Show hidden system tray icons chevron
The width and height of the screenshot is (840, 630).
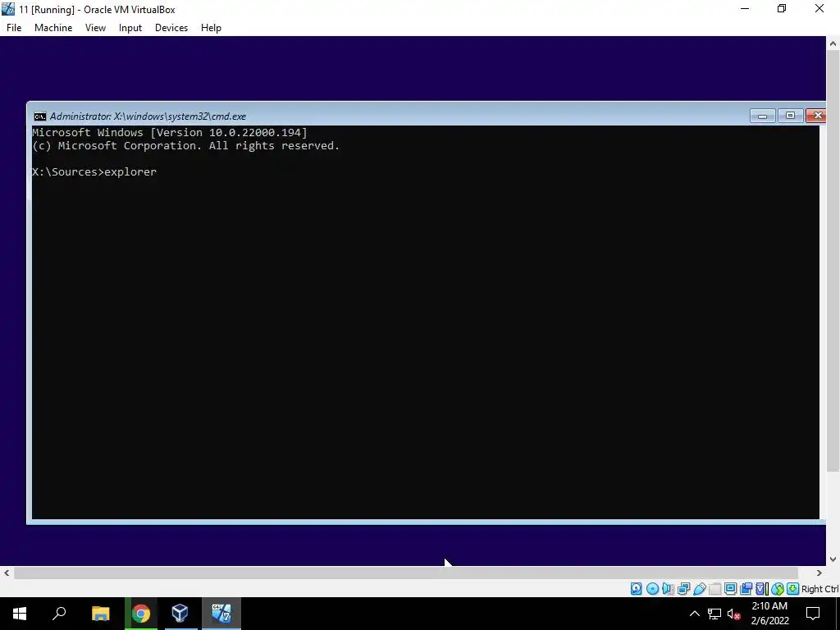click(694, 614)
